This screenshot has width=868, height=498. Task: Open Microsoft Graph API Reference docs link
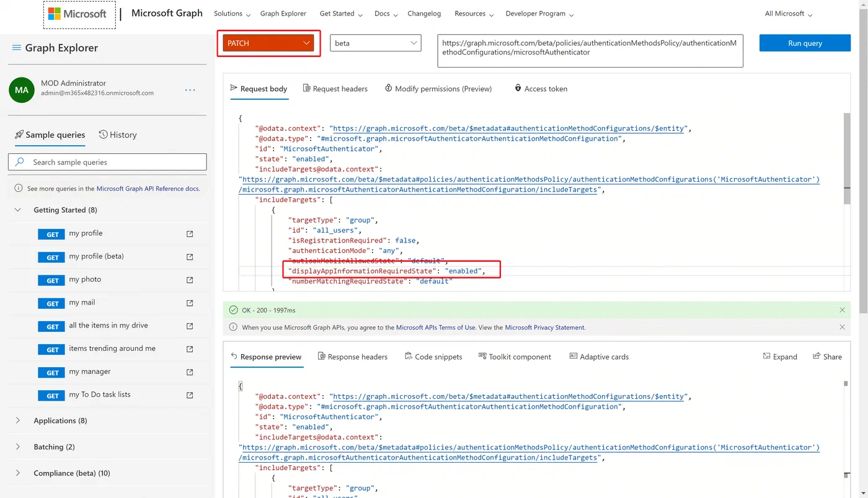pyautogui.click(x=148, y=189)
